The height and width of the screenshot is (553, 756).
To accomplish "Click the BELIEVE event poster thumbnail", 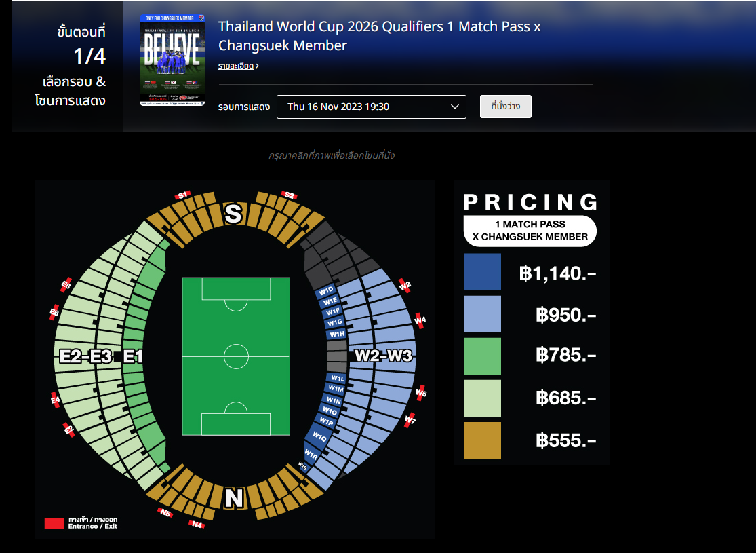I will click(x=172, y=60).
